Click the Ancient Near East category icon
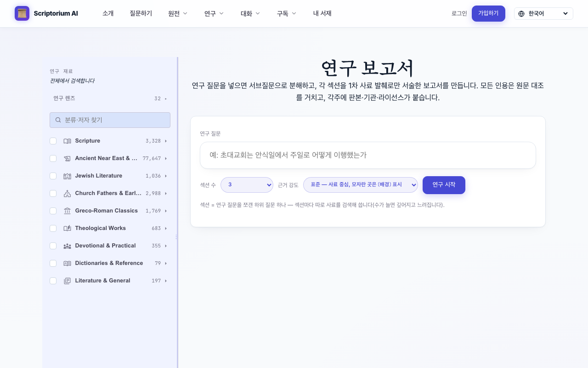 point(67,158)
